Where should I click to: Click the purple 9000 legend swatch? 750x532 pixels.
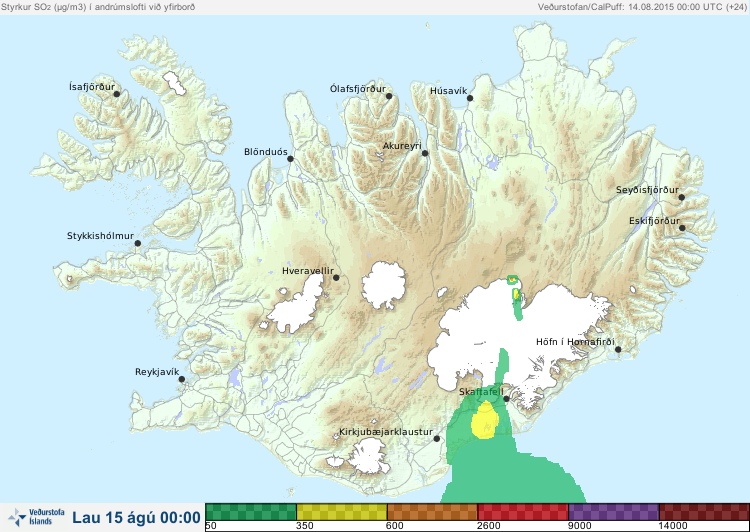click(x=613, y=511)
